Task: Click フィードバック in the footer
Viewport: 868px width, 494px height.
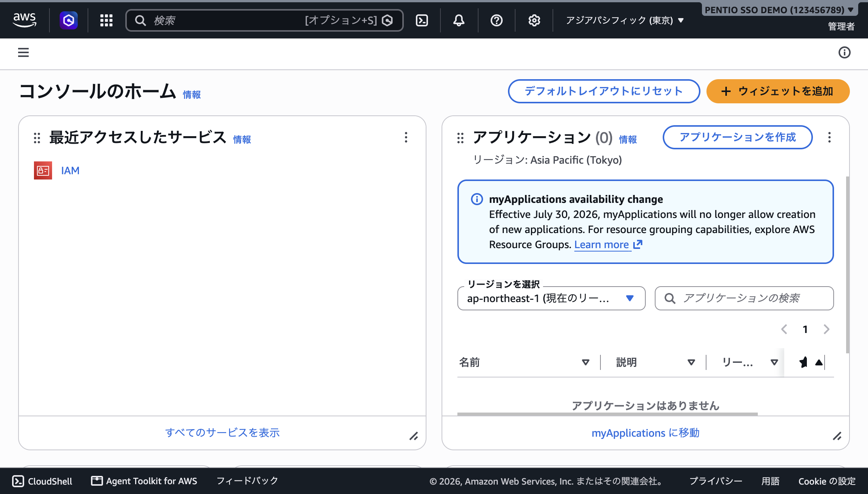Action: click(x=247, y=481)
